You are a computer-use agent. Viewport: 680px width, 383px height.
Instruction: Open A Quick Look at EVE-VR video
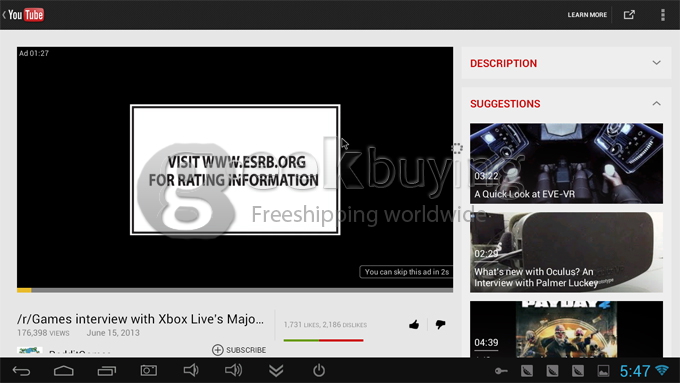[x=566, y=164]
